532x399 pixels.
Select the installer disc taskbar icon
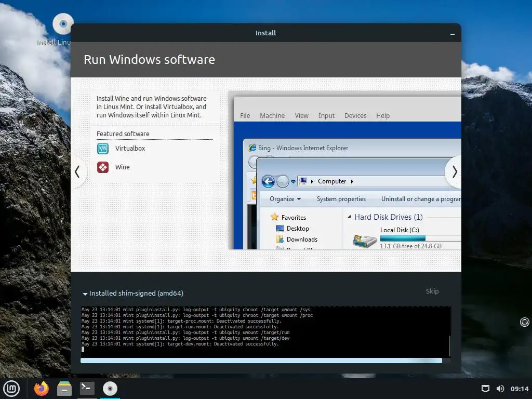point(110,389)
